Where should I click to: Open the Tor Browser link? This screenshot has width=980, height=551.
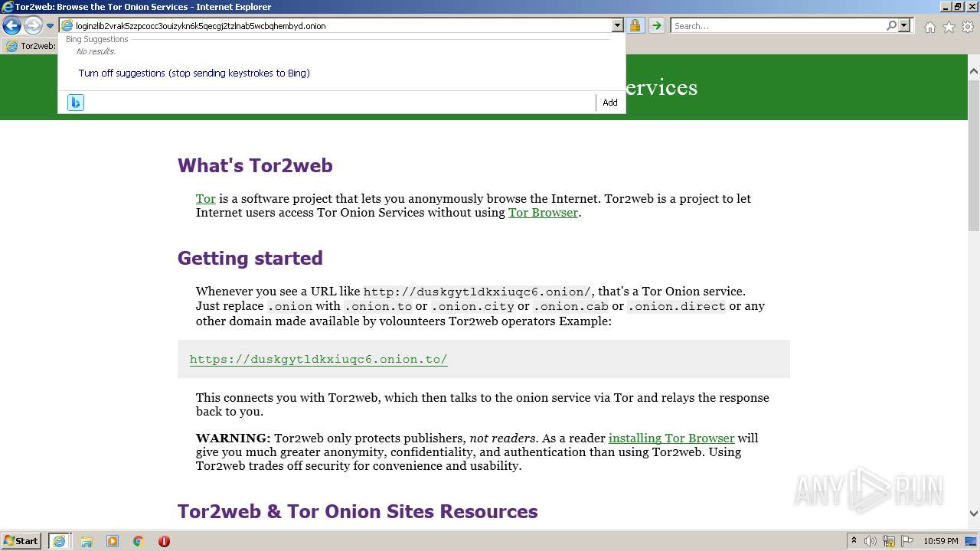pyautogui.click(x=543, y=213)
